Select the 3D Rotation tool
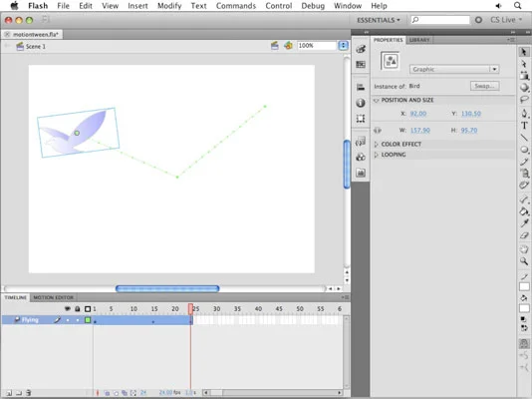This screenshot has width=532, height=399. [x=524, y=87]
